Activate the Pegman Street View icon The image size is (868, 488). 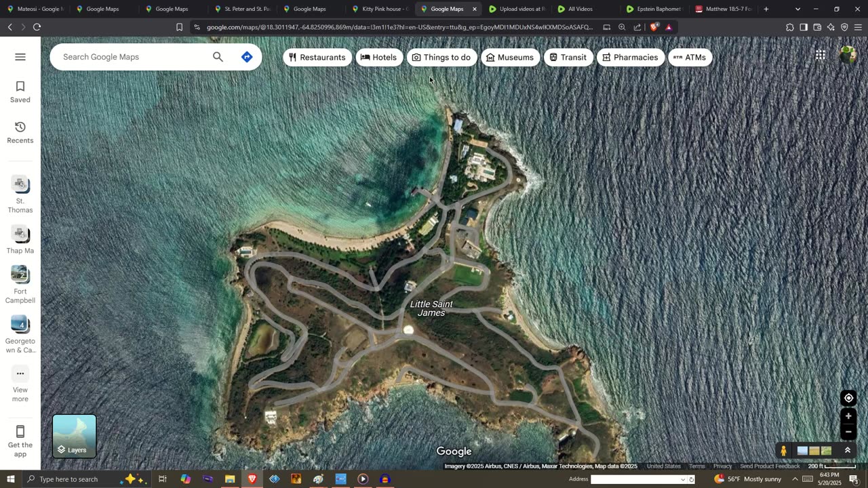click(784, 451)
